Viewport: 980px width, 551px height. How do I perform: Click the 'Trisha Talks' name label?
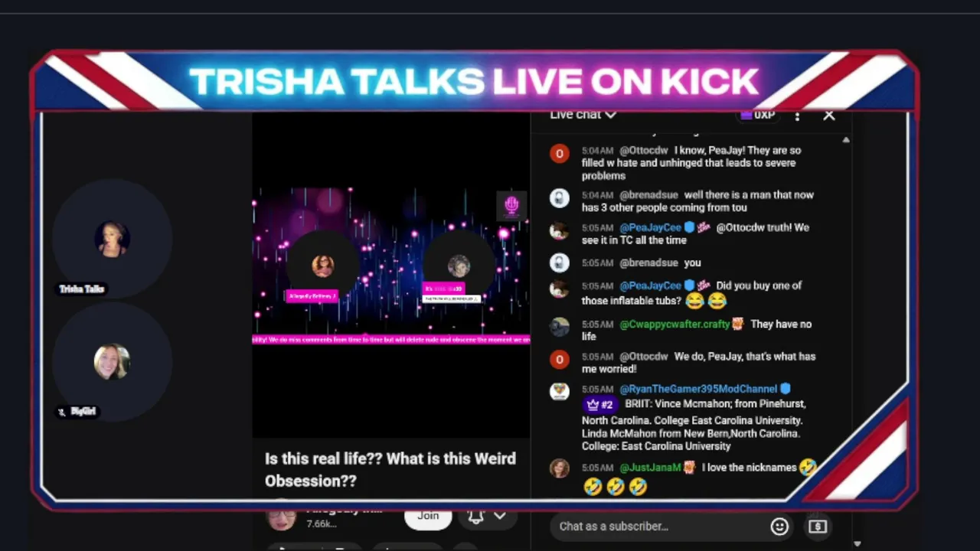(x=82, y=289)
